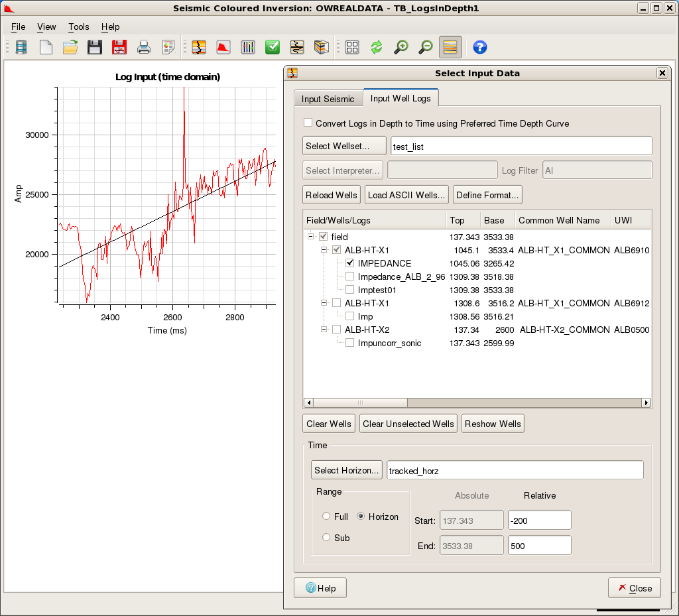Image resolution: width=679 pixels, height=616 pixels.
Task: Open the File menu
Action: coord(18,27)
